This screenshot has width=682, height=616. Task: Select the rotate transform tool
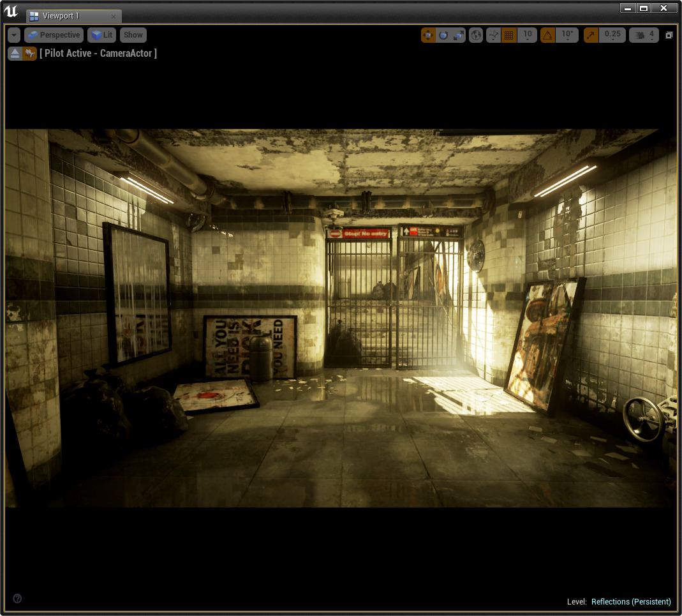pos(443,35)
